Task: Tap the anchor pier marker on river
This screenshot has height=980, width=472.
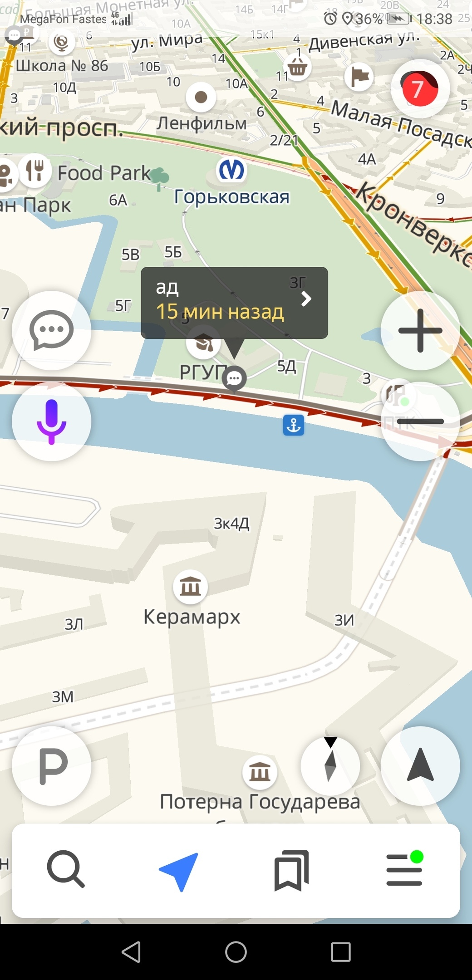Action: [294, 425]
